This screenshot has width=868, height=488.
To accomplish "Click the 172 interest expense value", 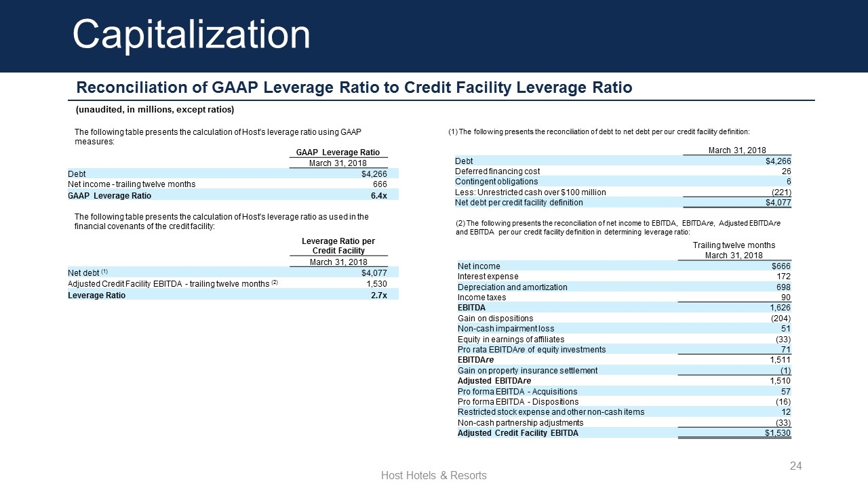I will point(783,277).
